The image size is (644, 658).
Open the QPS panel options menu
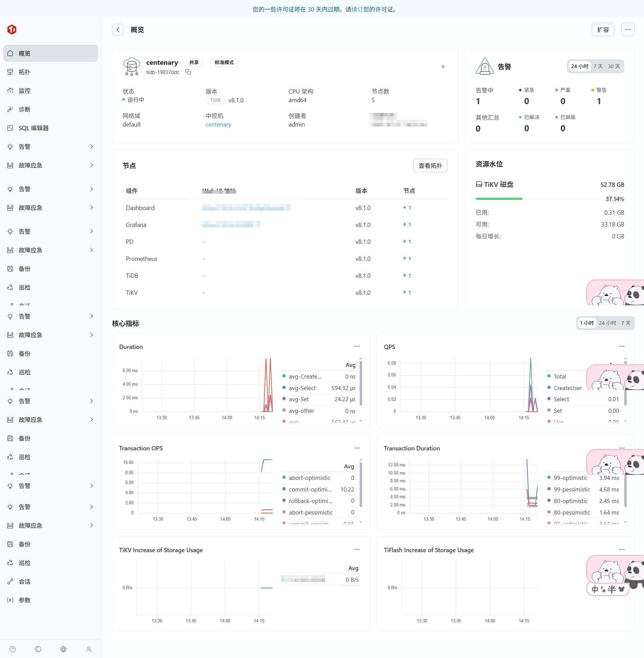[x=622, y=346]
